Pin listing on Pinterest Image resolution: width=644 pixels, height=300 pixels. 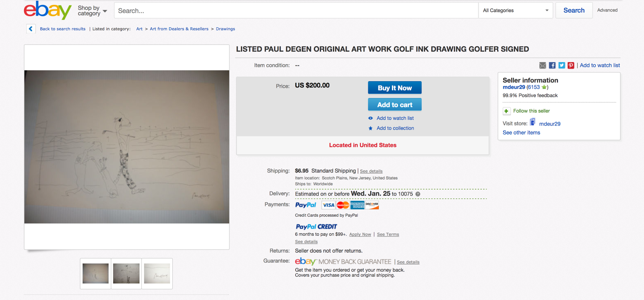[x=571, y=66]
